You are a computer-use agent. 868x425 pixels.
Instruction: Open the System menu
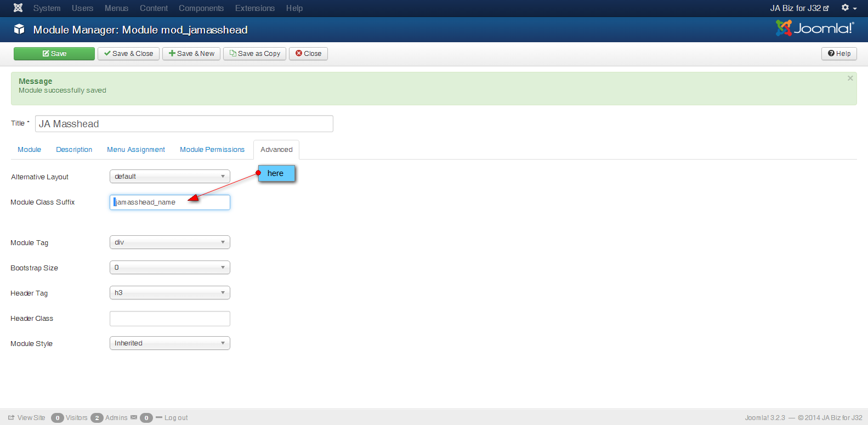47,8
